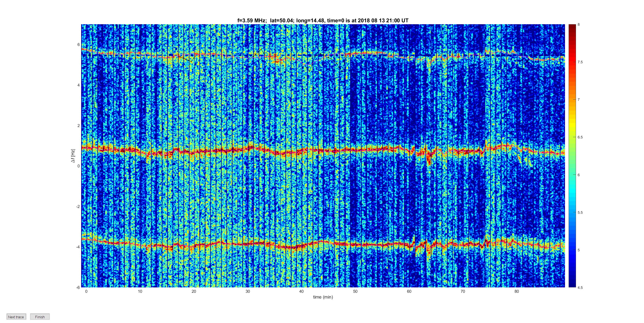The width and height of the screenshot is (644, 323).
Task: Click the yellow region of the colorbar
Action: pyautogui.click(x=572, y=125)
